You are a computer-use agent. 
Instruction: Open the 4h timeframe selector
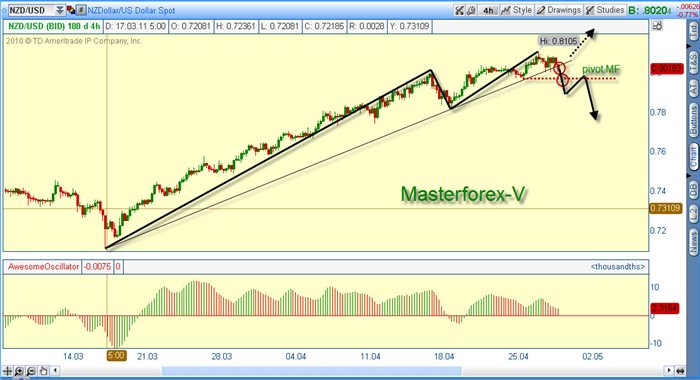pos(488,10)
